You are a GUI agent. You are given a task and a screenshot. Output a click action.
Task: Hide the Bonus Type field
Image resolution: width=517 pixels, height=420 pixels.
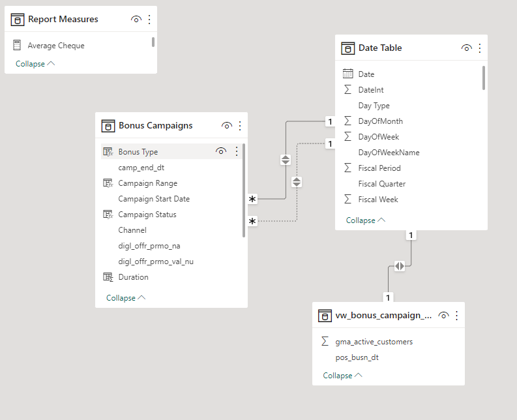(x=221, y=151)
